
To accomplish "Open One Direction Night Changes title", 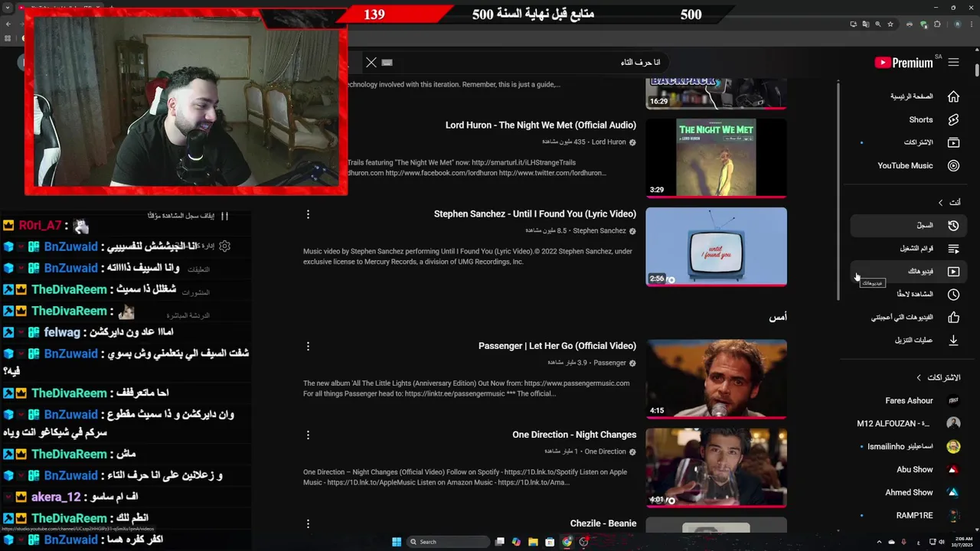I will 574,435.
